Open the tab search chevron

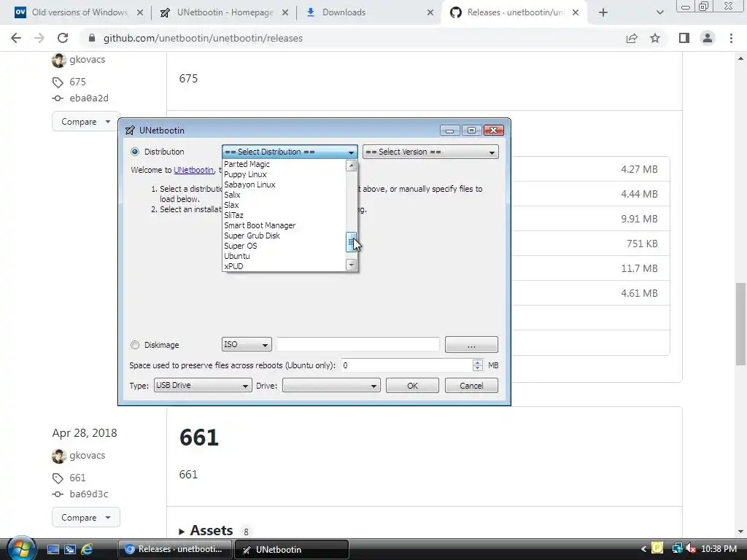click(659, 12)
